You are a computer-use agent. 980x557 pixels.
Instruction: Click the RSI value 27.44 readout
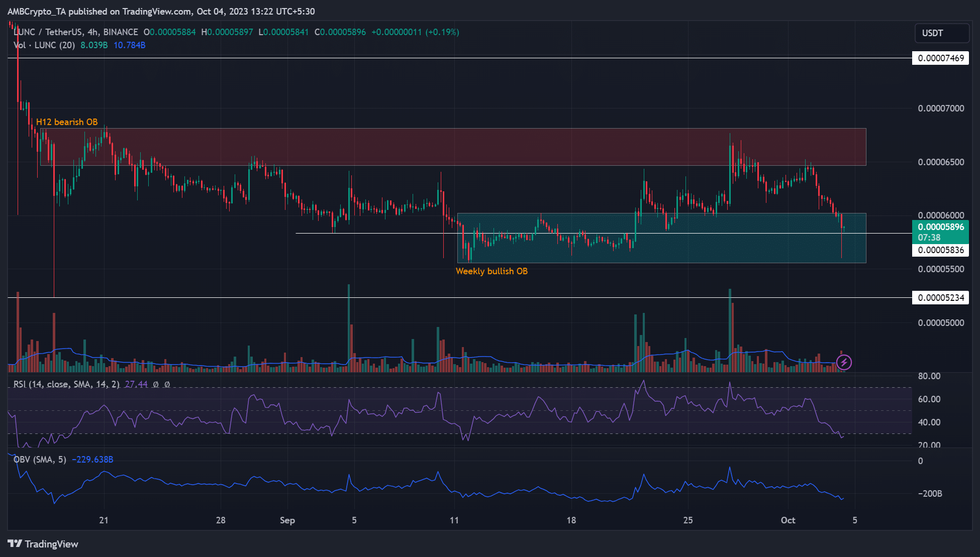tap(136, 384)
